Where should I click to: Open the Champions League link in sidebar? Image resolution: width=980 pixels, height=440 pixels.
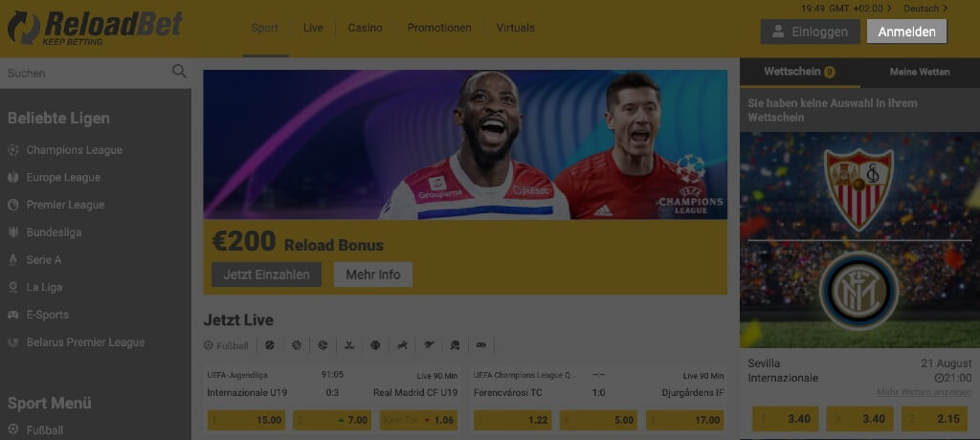click(x=75, y=150)
